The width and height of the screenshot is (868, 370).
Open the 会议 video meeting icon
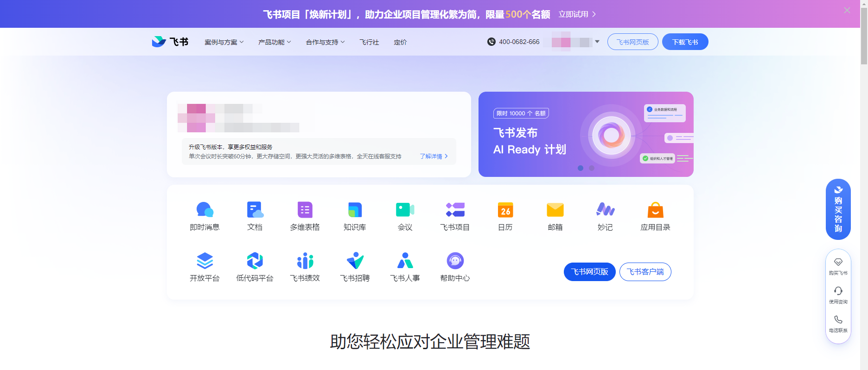[405, 210]
